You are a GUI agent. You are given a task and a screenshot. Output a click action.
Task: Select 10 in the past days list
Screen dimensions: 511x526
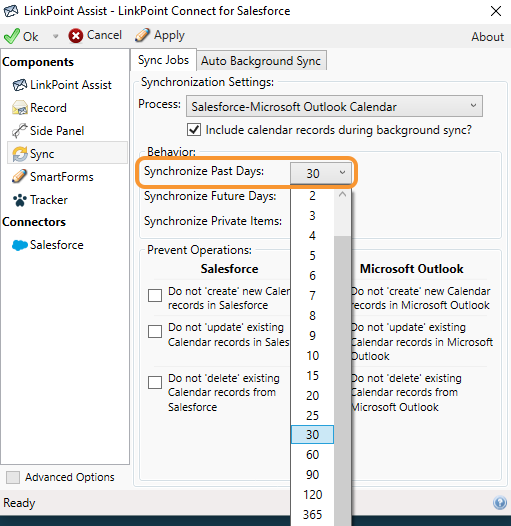[312, 356]
